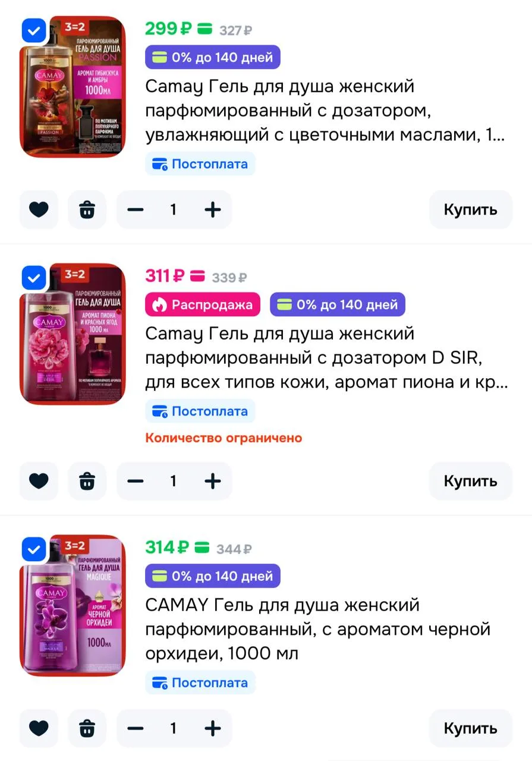This screenshot has height=761, width=532.
Task: Buy the 299 ₽ Camay gel
Action: pyautogui.click(x=470, y=209)
